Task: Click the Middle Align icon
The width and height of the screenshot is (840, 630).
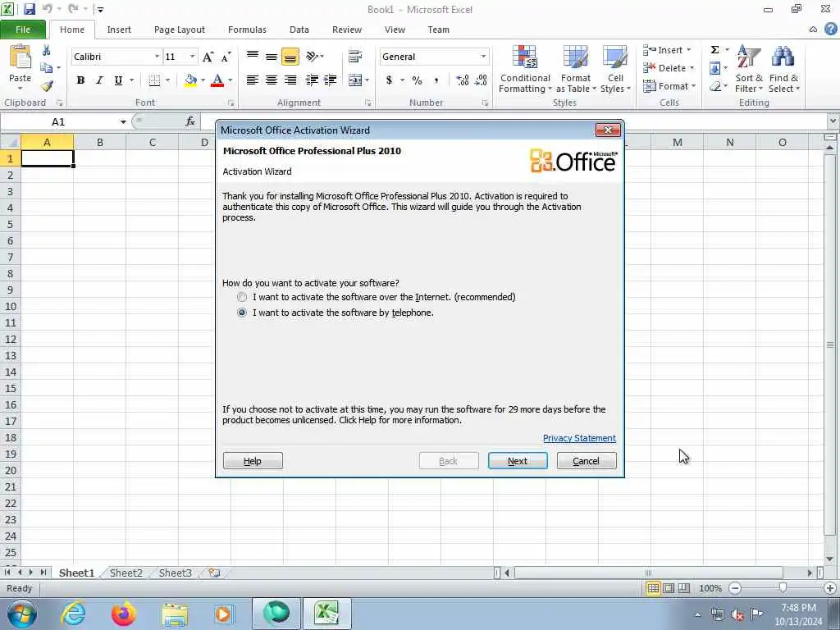Action: (272, 57)
